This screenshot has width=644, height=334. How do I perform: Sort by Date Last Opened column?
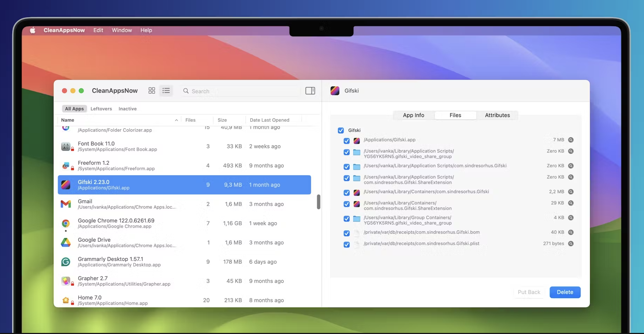(274, 120)
